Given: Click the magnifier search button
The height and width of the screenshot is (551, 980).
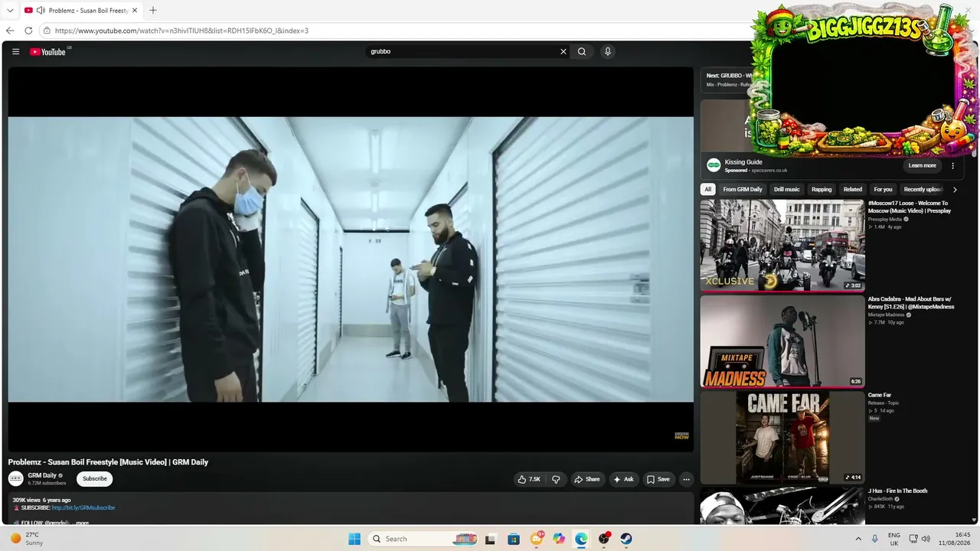Looking at the screenshot, I should click(582, 52).
